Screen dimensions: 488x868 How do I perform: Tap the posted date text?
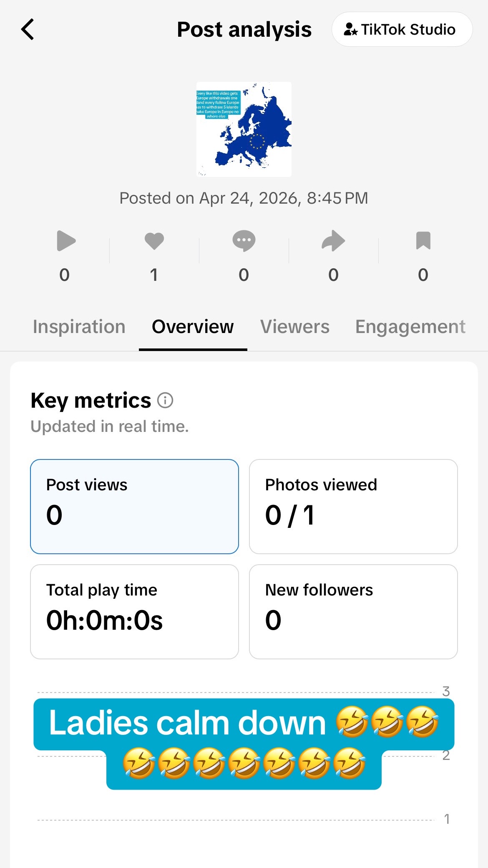point(244,198)
